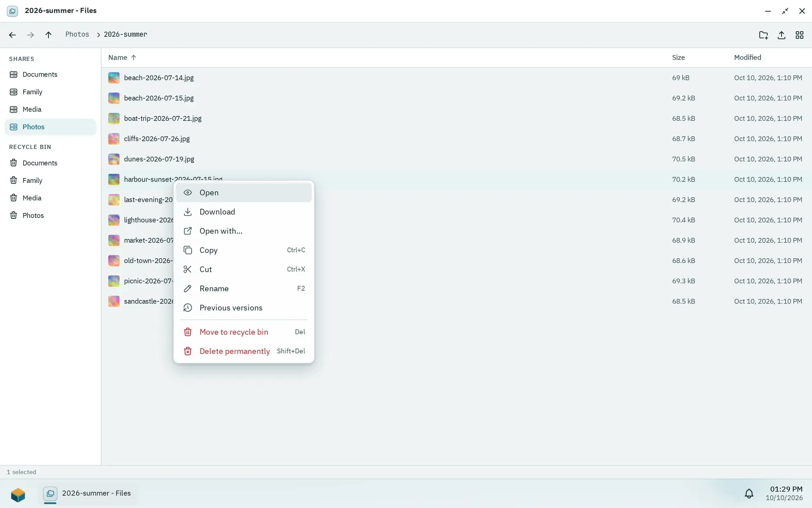This screenshot has width=812, height=508.
Task: Click thumbnail of the sandcastle file
Action: tap(114, 301)
